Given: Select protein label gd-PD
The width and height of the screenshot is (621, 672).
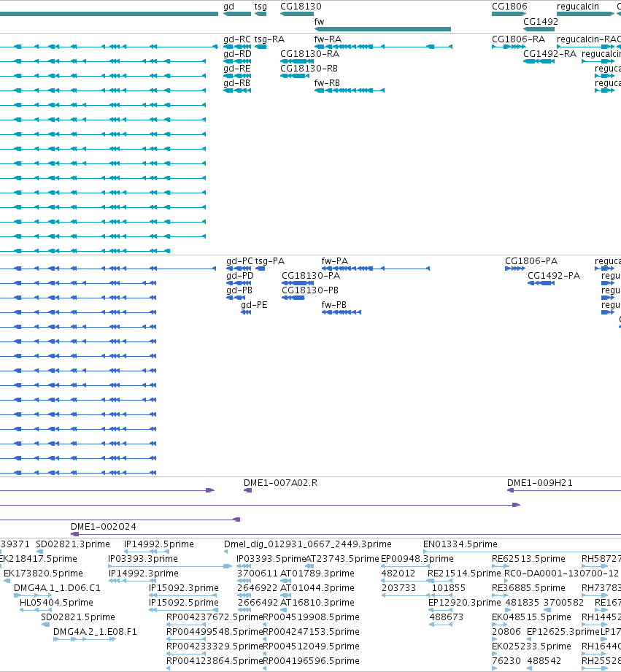Looking at the screenshot, I should 240,276.
